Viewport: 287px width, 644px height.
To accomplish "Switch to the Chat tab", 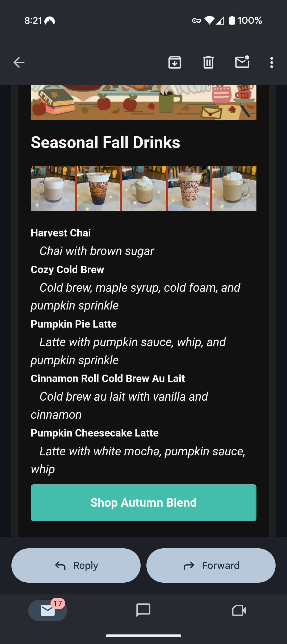I will 143,610.
